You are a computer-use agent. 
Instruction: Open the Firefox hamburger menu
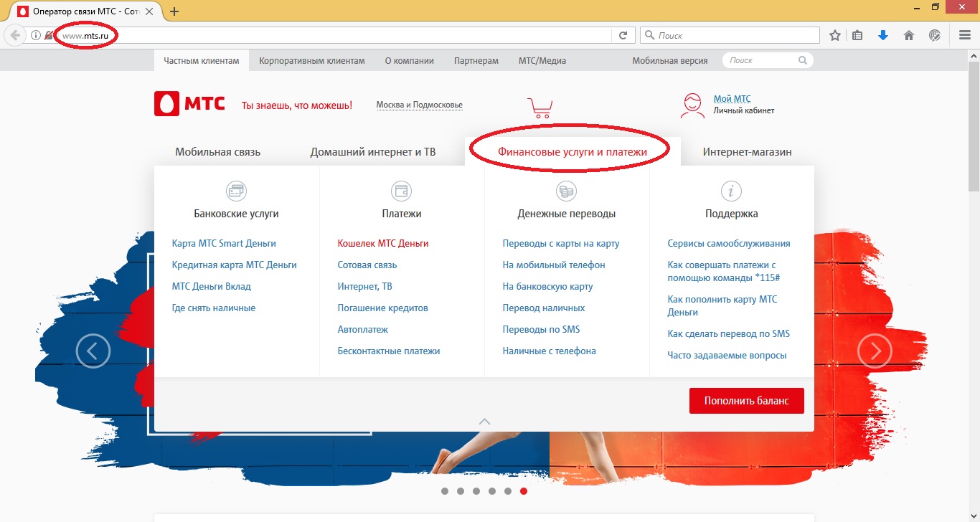point(965,35)
